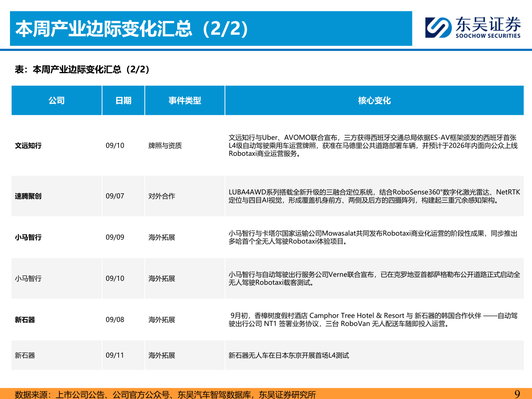Click the Camphor Tree Hotel description text
Viewport: 532px width, 399px height.
[x=373, y=320]
